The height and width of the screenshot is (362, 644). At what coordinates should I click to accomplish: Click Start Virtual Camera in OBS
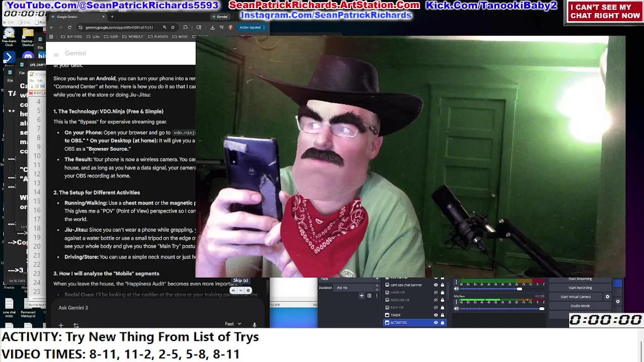click(x=576, y=297)
